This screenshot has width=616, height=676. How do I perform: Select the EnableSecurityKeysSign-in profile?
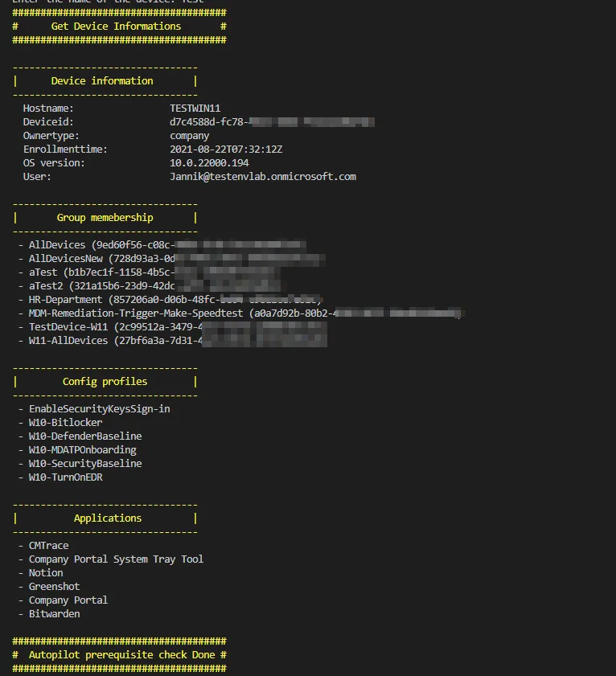pos(94,408)
